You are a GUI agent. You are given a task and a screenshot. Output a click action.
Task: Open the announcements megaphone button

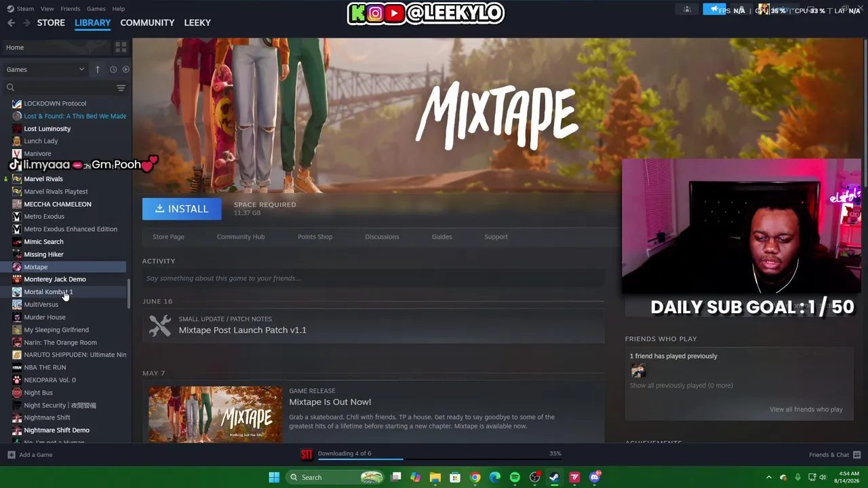(714, 9)
